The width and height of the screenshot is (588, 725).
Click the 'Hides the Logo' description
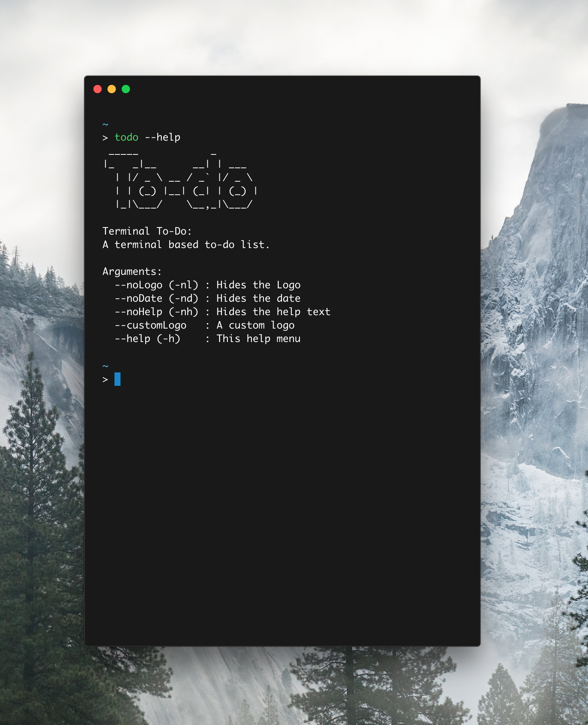[x=258, y=285]
